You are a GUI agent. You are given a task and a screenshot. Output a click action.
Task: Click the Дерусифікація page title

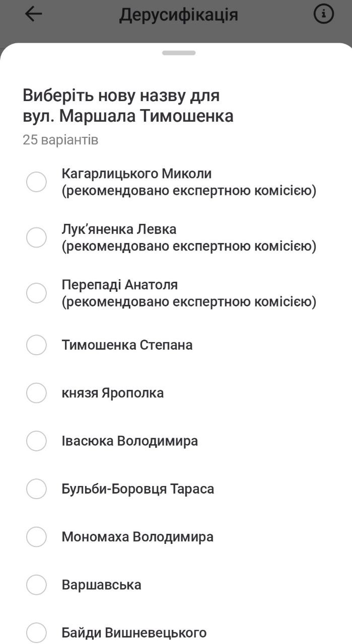178,15
